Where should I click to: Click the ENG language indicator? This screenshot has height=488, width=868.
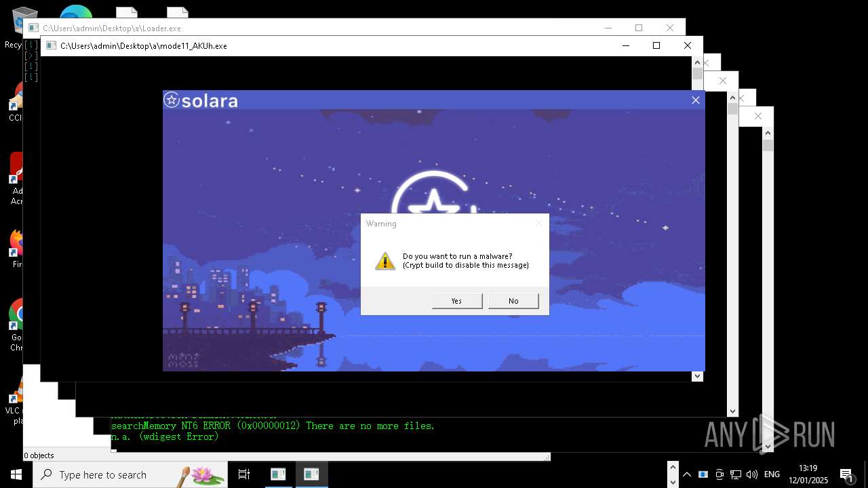coord(772,474)
